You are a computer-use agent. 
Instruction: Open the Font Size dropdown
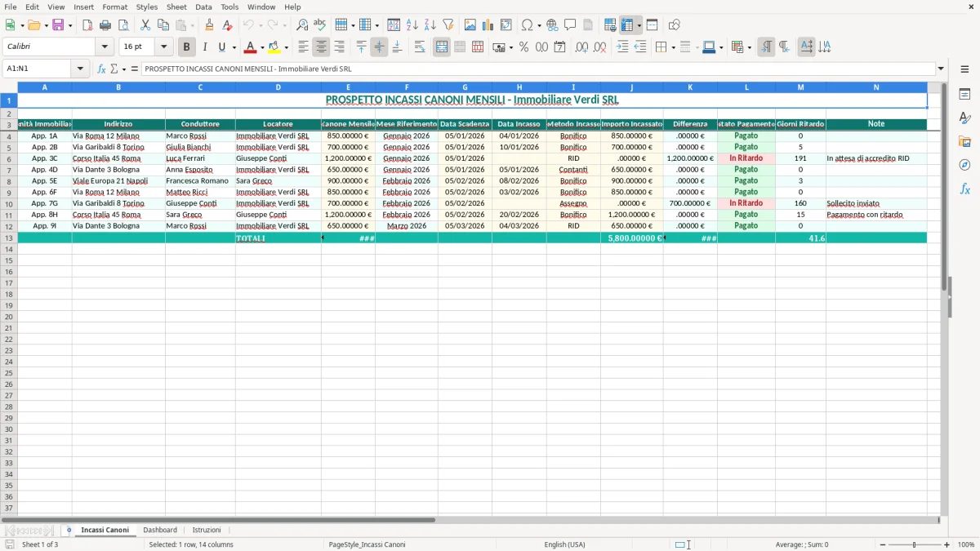[163, 47]
